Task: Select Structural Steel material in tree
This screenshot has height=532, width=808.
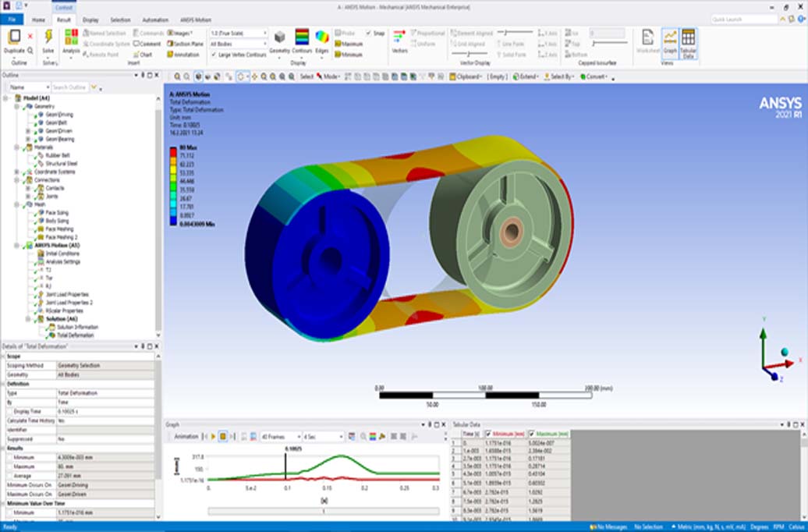Action: 62,163
